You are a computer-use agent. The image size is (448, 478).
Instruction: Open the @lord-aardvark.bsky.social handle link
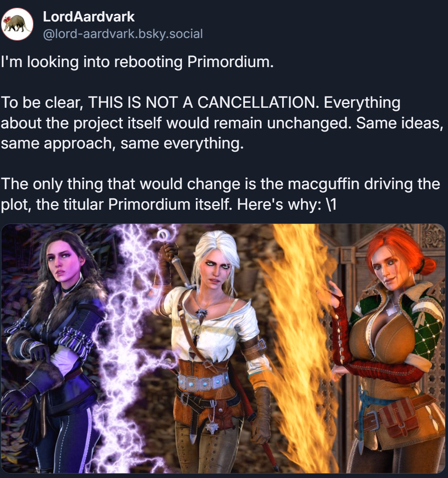(x=123, y=34)
